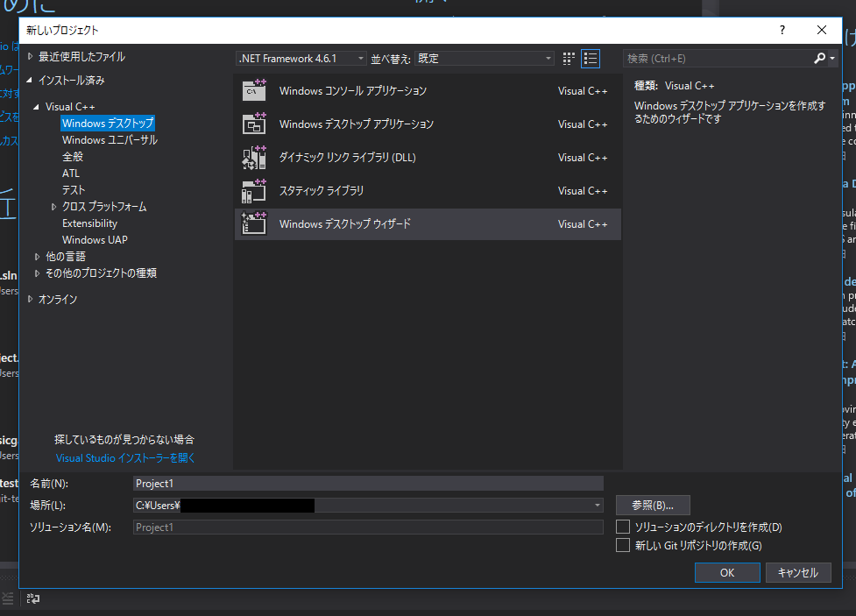
Task: Click the 名前 project name field
Action: (369, 484)
